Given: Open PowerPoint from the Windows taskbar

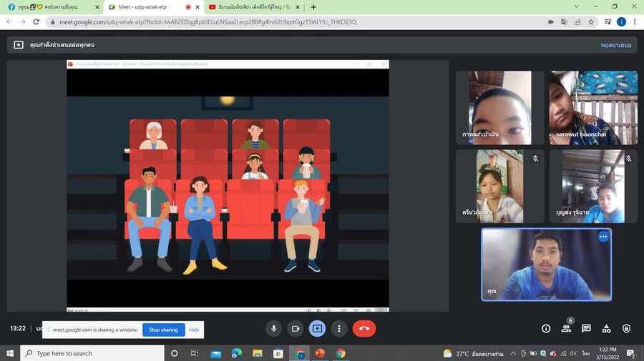Looking at the screenshot, I should tap(320, 353).
